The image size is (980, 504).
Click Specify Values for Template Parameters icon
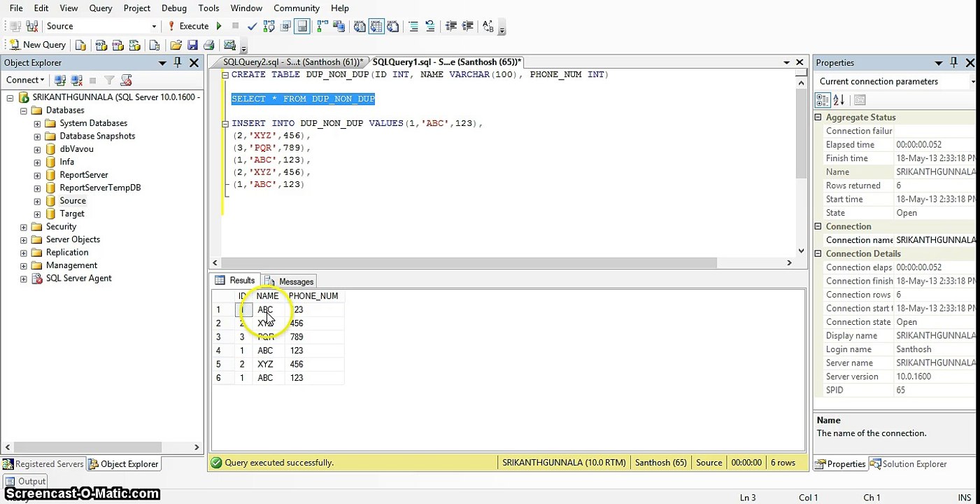coord(488,27)
